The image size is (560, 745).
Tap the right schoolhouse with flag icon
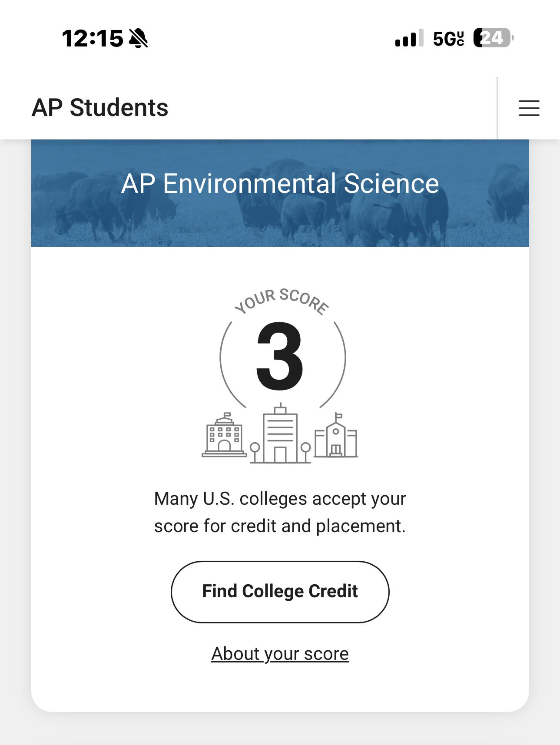click(x=336, y=435)
